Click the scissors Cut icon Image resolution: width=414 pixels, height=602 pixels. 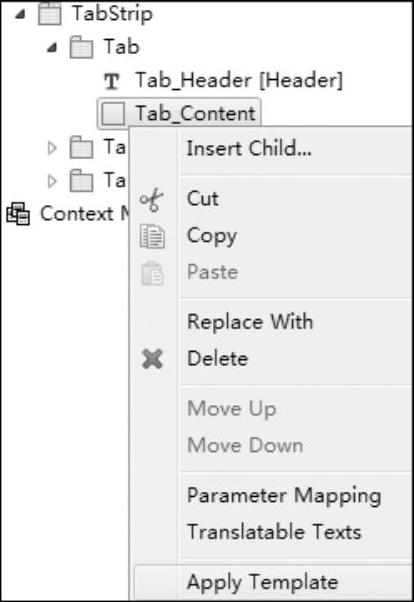[x=152, y=199]
